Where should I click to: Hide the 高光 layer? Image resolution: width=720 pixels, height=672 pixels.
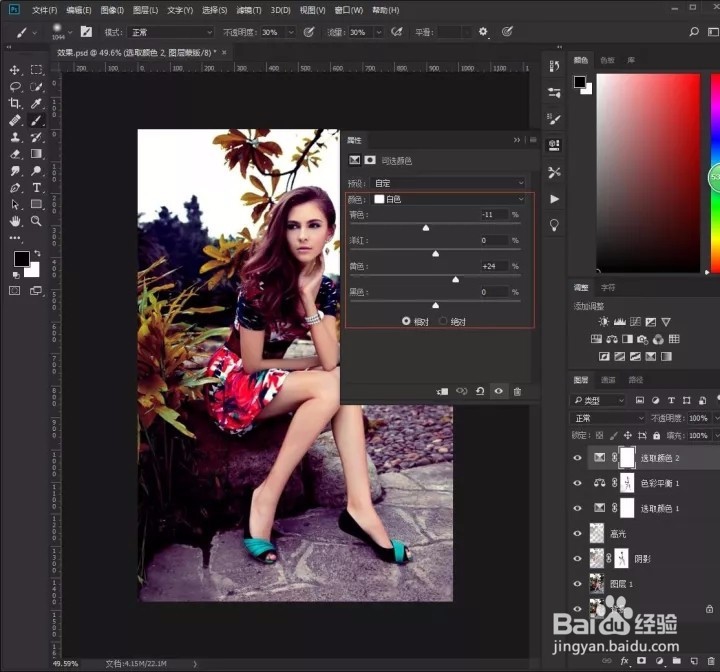(x=578, y=533)
